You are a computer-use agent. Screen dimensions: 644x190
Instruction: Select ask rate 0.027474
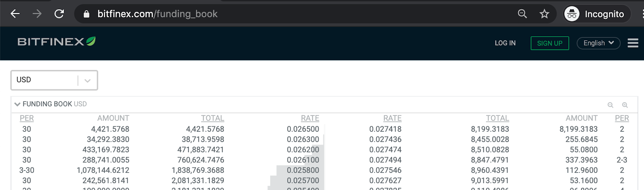pos(386,150)
